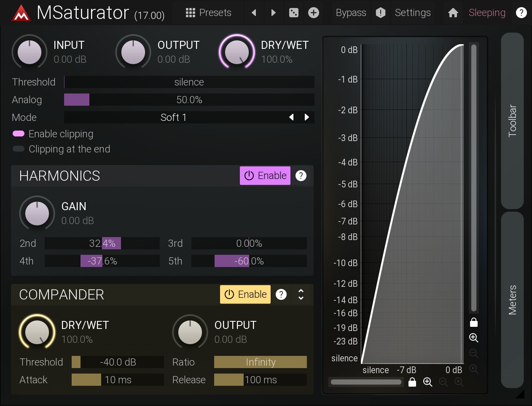Image resolution: width=532 pixels, height=406 pixels.
Task: Click the Bypass button
Action: coord(351,13)
